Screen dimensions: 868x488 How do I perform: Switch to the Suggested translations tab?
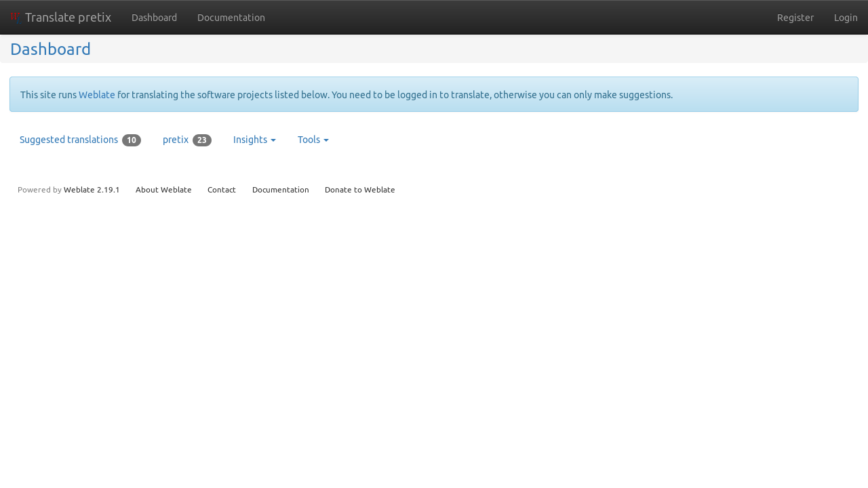[68, 140]
